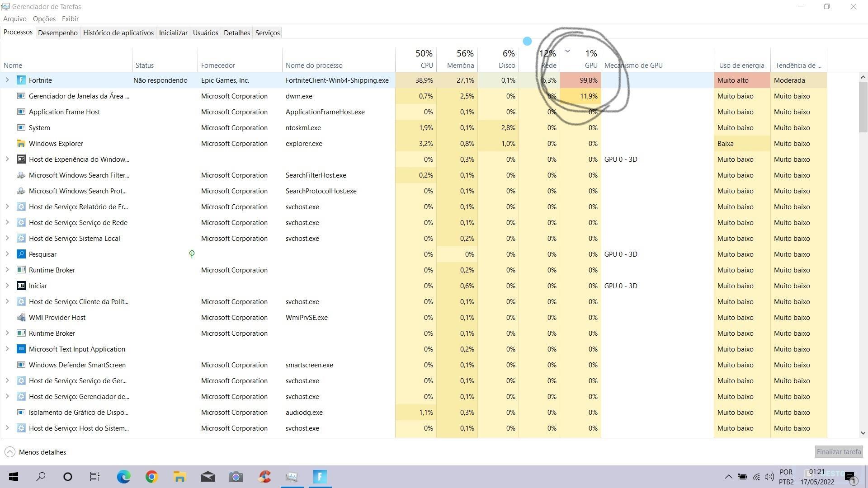Viewport: 868px width, 488px height.
Task: Click the Microsoft Windows Search Filter icon
Action: pyautogui.click(x=21, y=175)
